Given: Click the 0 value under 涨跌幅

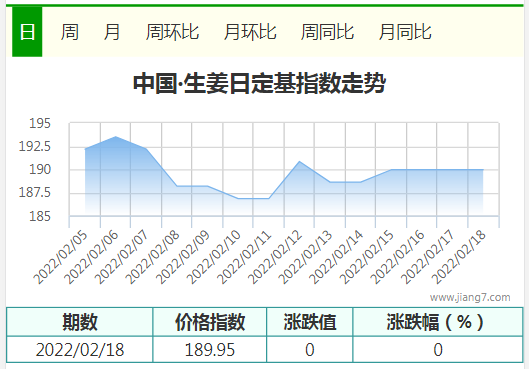Looking at the screenshot, I should coord(438,349).
